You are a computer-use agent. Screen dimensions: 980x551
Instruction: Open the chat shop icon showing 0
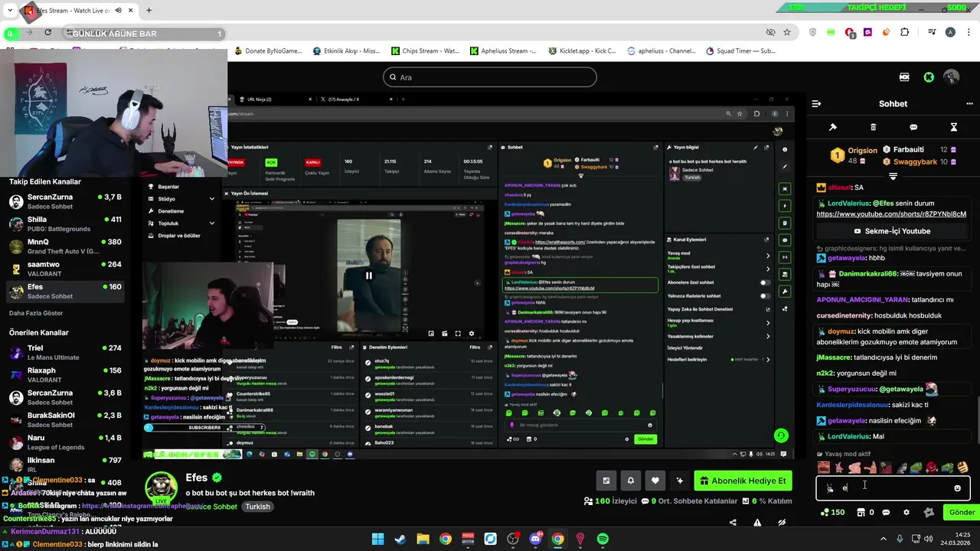[x=865, y=513]
